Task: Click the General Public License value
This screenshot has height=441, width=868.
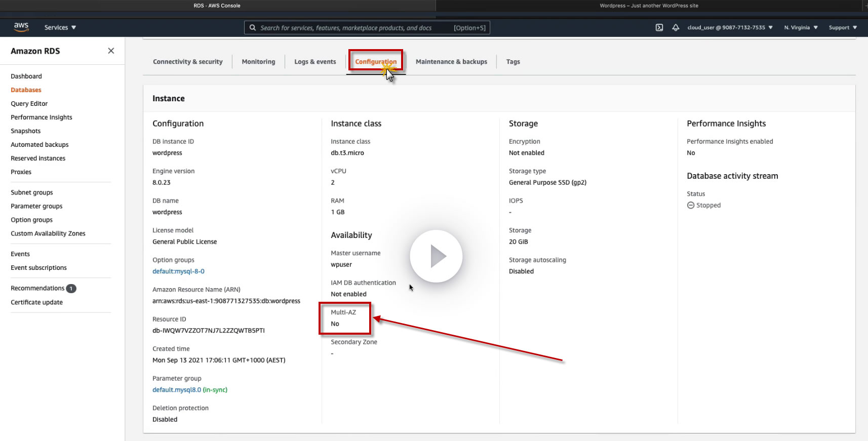Action: [x=185, y=242]
